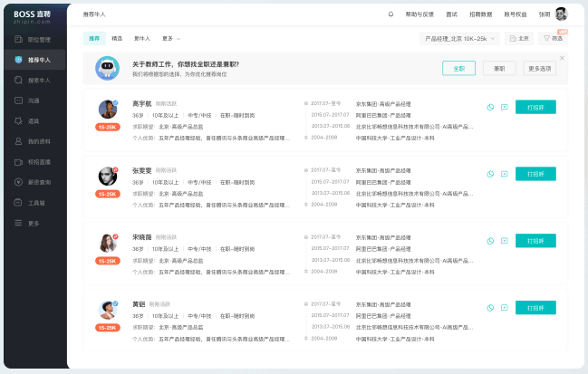This screenshot has width=588, height=374.
Task: Switch to the 新牛人 tab
Action: click(142, 39)
